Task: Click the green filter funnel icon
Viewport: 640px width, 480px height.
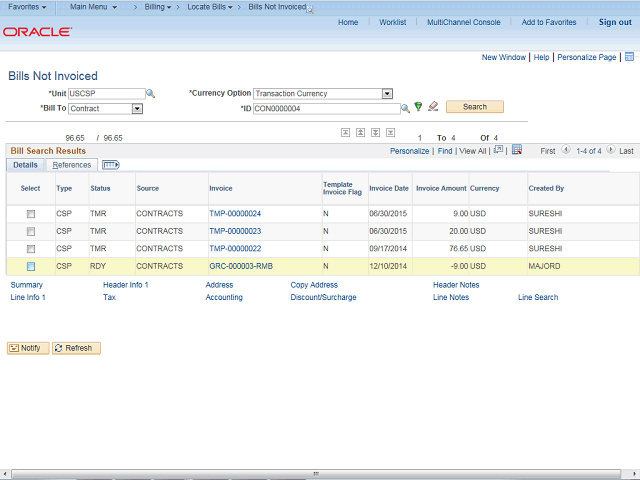Action: click(419, 108)
